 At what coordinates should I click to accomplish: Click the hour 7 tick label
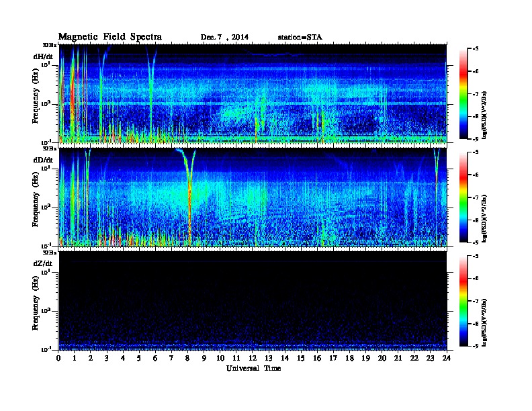pyautogui.click(x=172, y=358)
